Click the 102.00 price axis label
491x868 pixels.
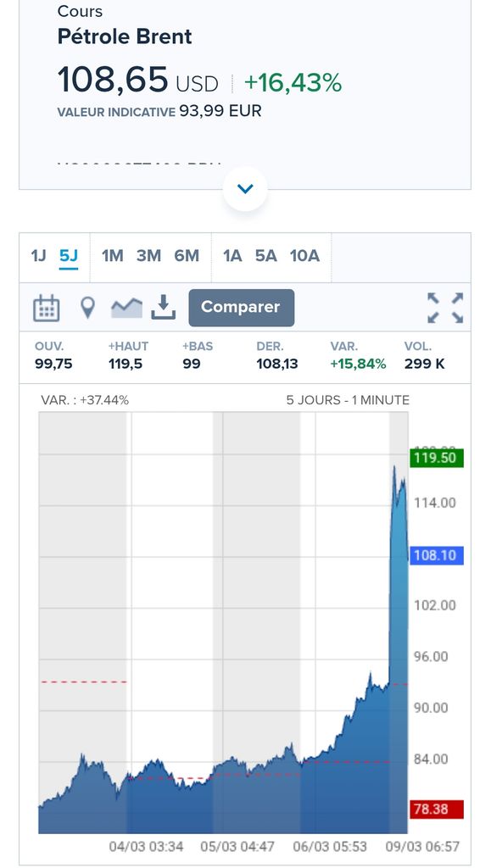point(435,604)
